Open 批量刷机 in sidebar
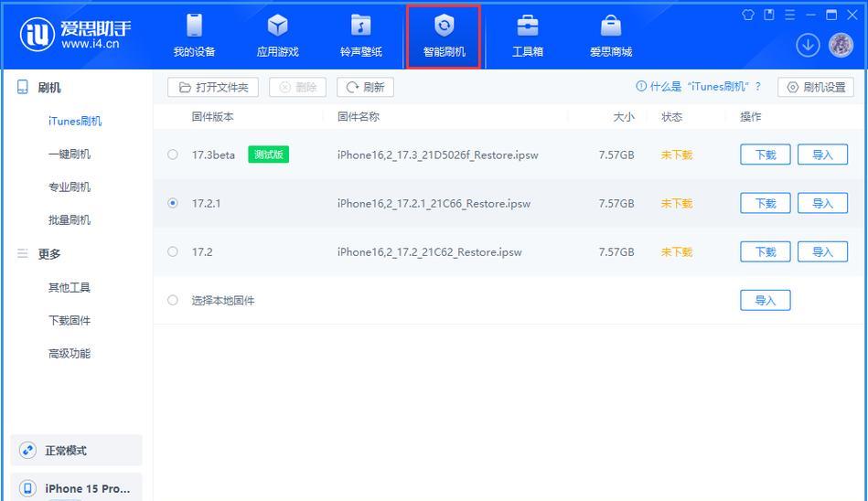The image size is (868, 501). pos(70,219)
